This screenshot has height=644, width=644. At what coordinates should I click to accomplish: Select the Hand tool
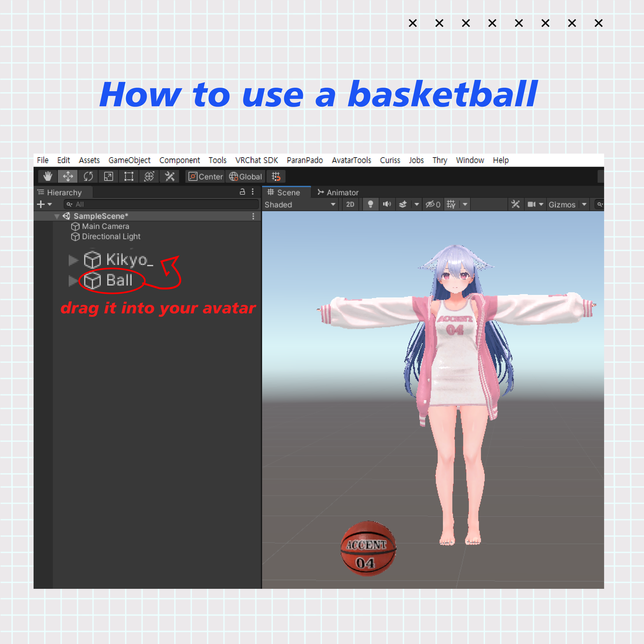tap(48, 176)
